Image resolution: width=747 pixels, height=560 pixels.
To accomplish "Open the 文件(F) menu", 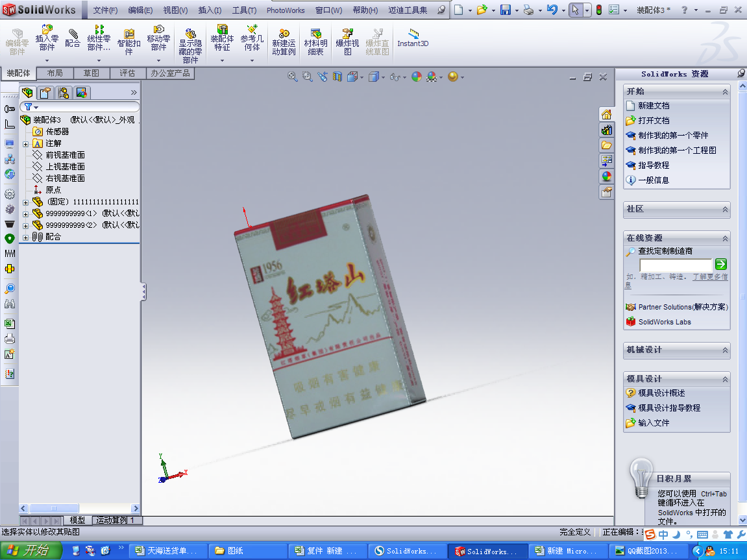I will (x=105, y=10).
